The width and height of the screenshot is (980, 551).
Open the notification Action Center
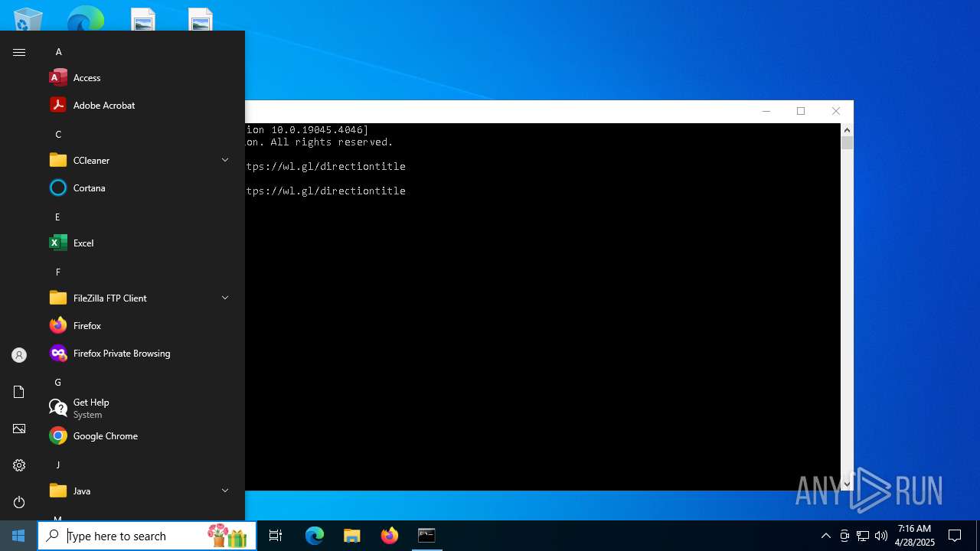pyautogui.click(x=955, y=536)
